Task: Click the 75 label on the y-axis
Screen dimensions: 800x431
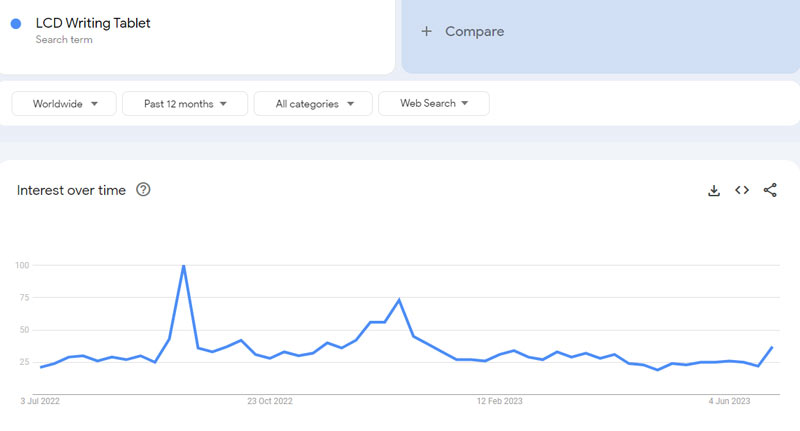Action: click(x=24, y=297)
